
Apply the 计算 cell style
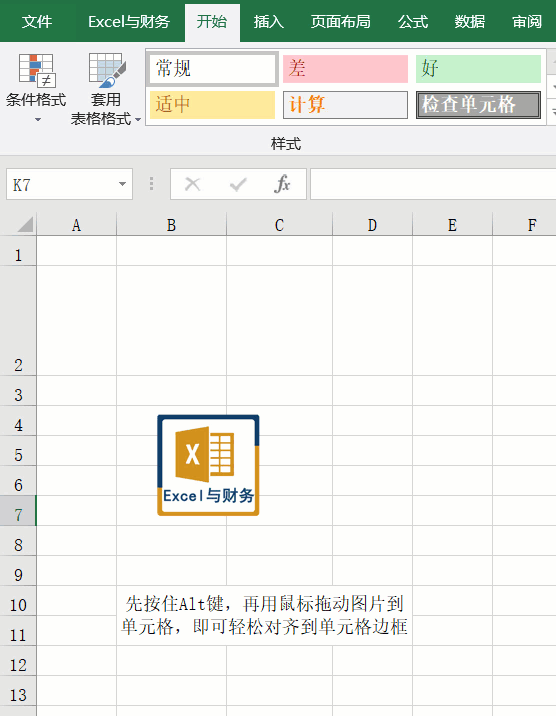click(x=345, y=105)
